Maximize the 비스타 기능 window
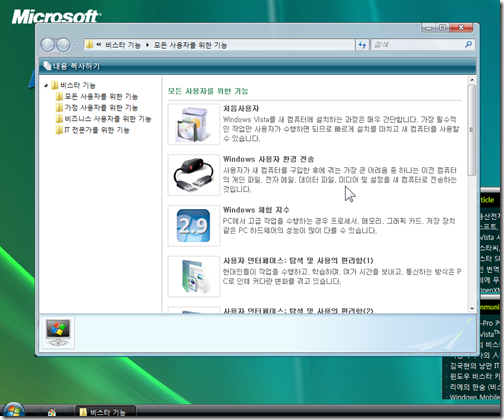504x420 pixels. click(x=443, y=28)
